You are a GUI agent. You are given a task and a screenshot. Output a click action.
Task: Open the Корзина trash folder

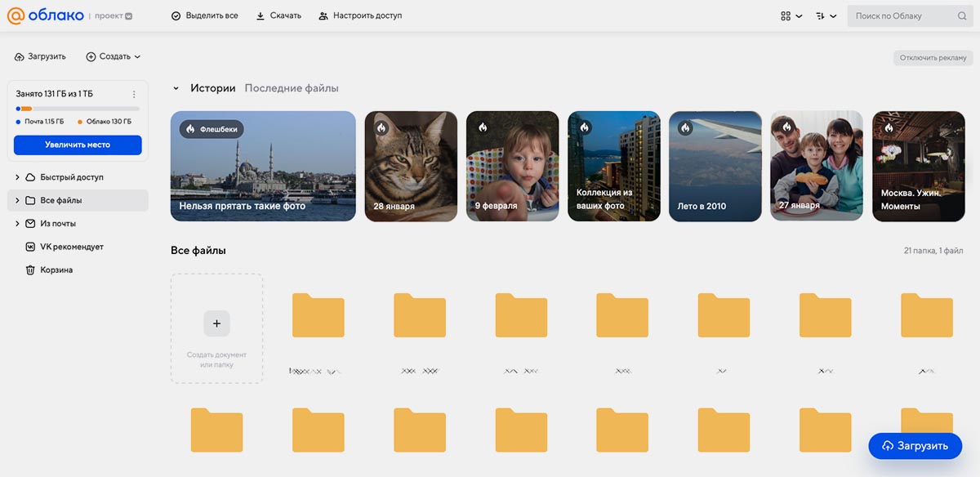pyautogui.click(x=56, y=270)
